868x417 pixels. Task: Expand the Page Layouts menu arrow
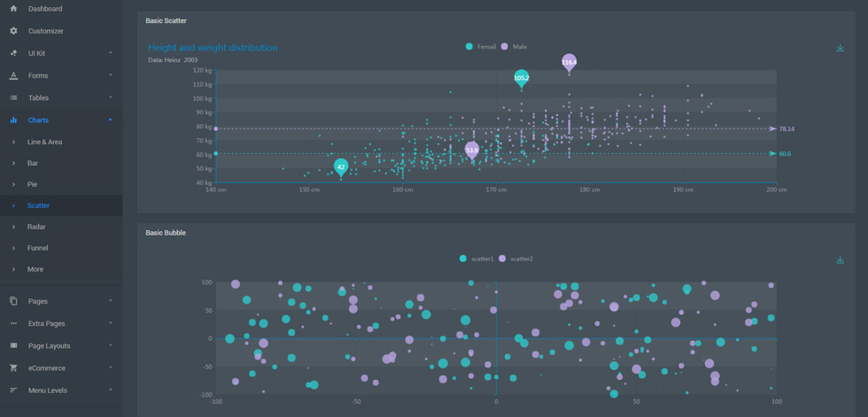coord(111,345)
